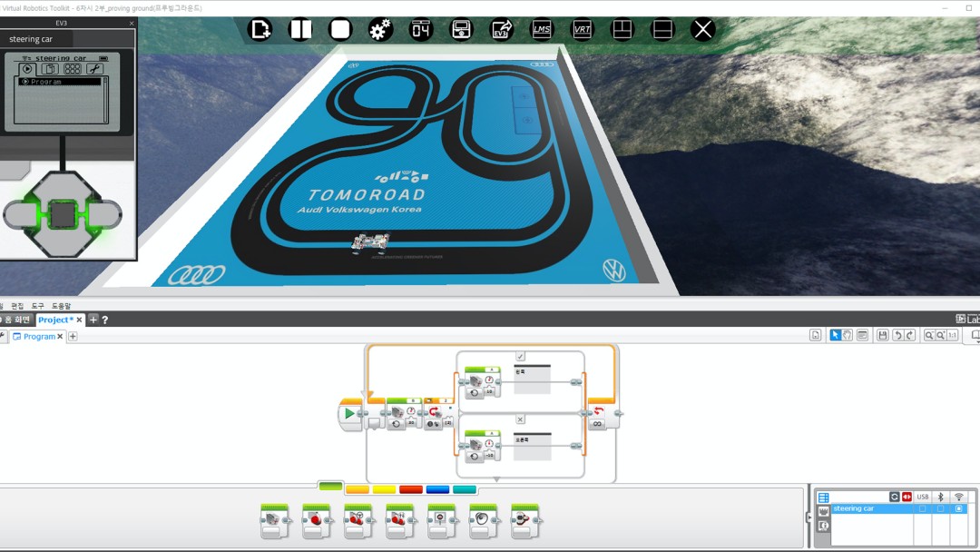Select the teal My Blocks palette tab
The width and height of the screenshot is (980, 552).
[465, 489]
